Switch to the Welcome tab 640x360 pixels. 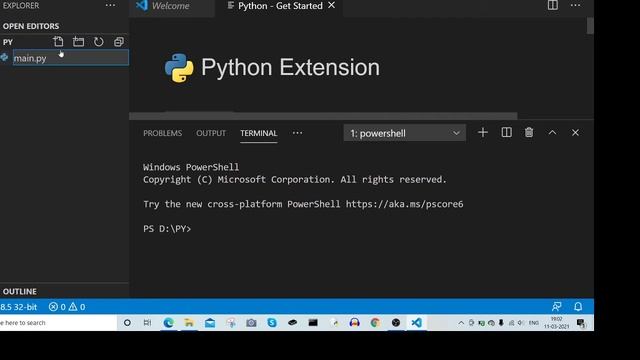171,6
